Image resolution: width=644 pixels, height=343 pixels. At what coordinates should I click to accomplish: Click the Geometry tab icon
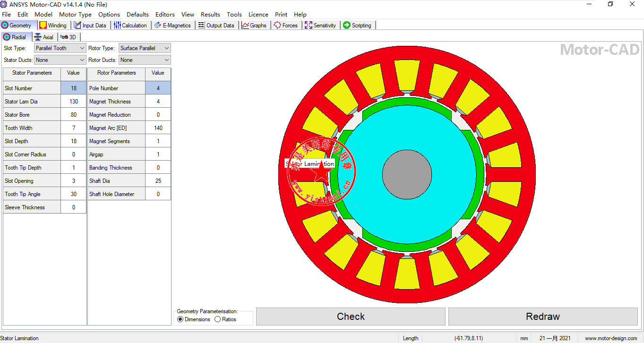[x=5, y=25]
